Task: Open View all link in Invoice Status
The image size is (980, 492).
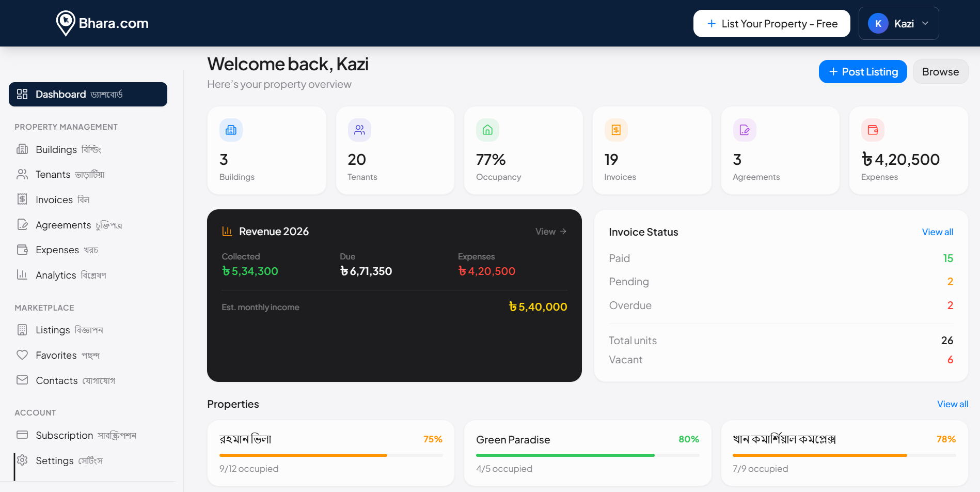Action: point(937,232)
